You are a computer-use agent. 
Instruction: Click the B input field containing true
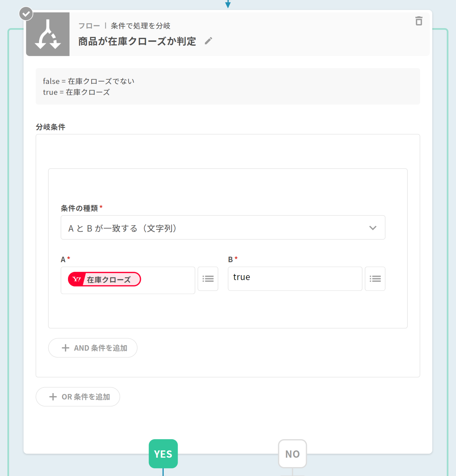coord(295,278)
